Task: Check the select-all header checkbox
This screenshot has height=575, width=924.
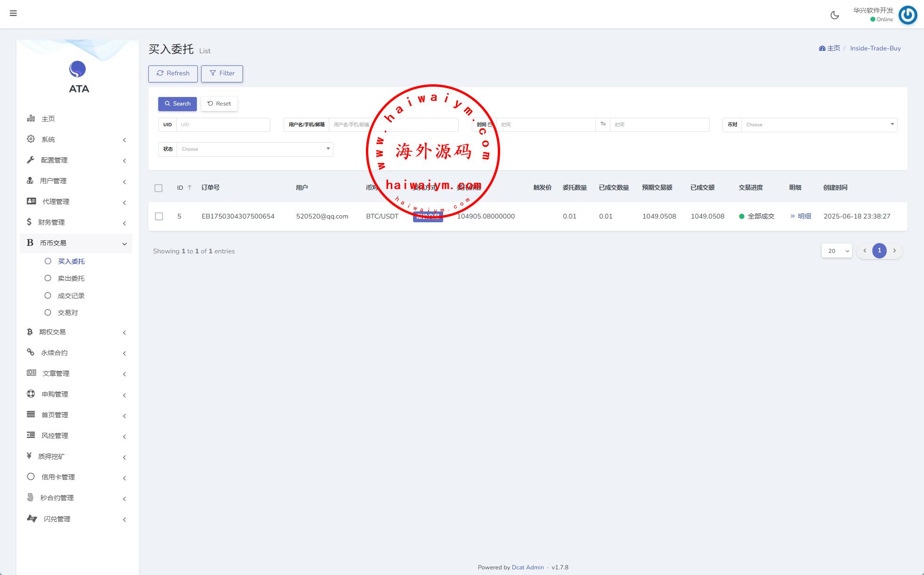Action: click(159, 188)
